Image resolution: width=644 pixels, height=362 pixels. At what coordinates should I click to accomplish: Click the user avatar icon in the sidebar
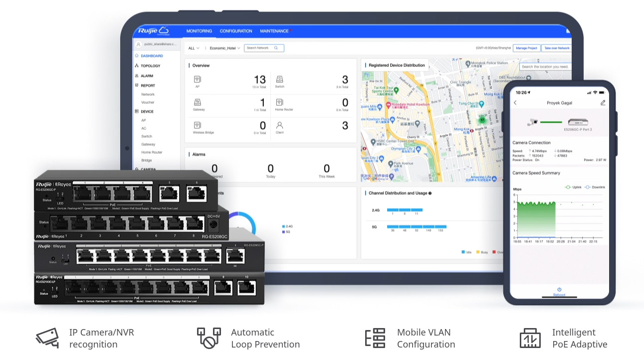click(139, 44)
